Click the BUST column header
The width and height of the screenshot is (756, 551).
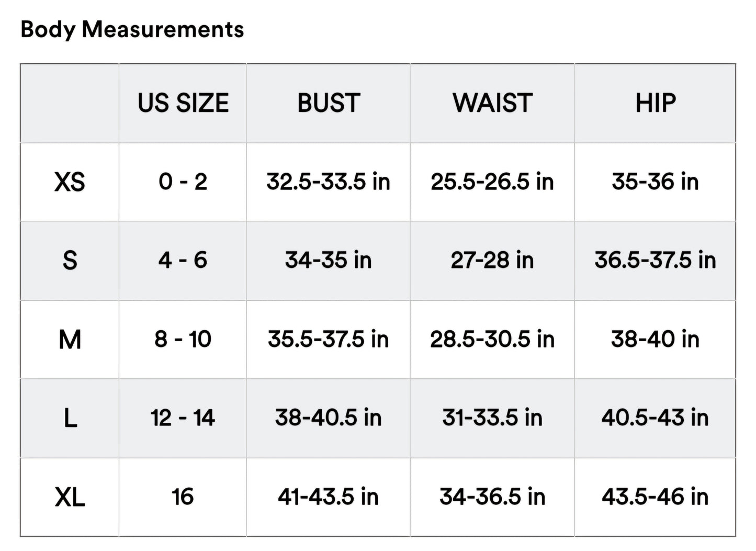coord(328,103)
